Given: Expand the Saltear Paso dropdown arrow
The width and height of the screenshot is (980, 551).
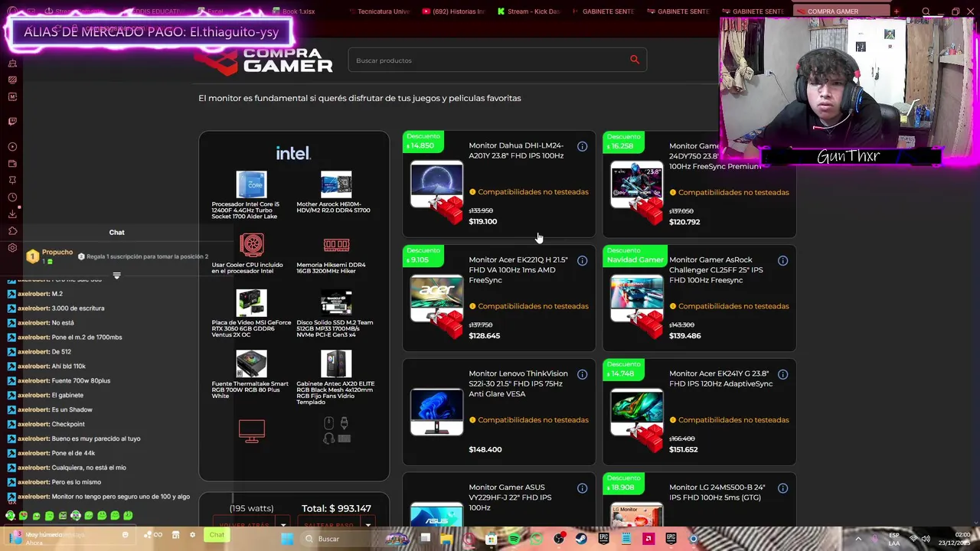Looking at the screenshot, I should 368,525.
